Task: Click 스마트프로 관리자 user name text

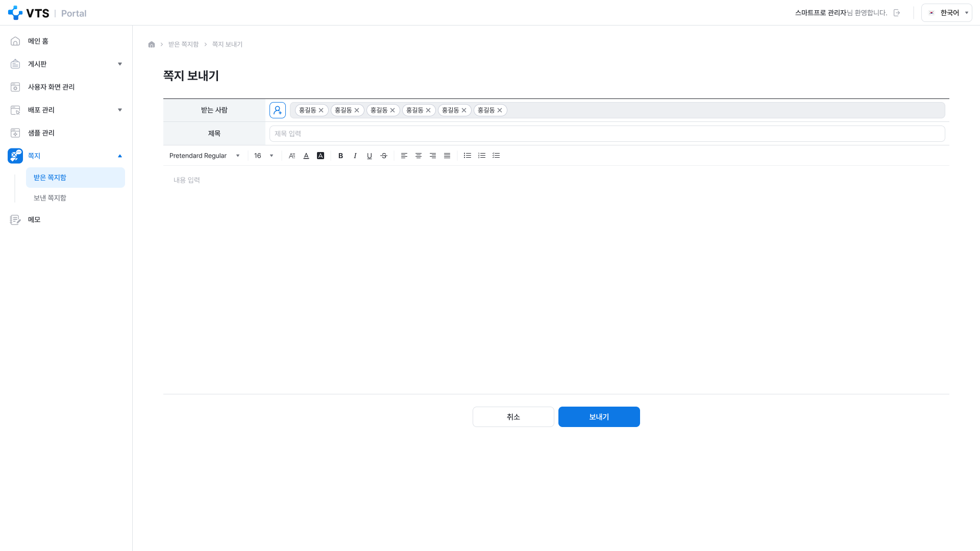Action: click(x=821, y=13)
